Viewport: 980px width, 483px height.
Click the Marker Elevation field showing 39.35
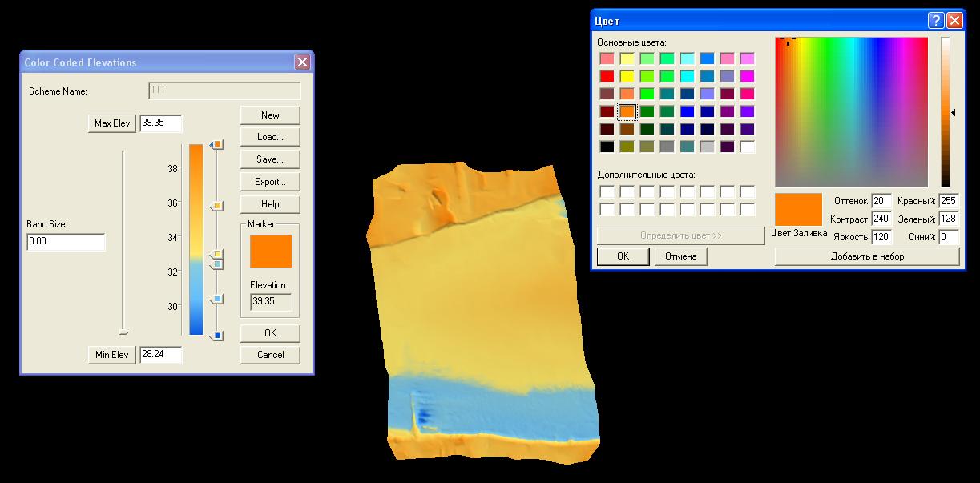pyautogui.click(x=271, y=302)
